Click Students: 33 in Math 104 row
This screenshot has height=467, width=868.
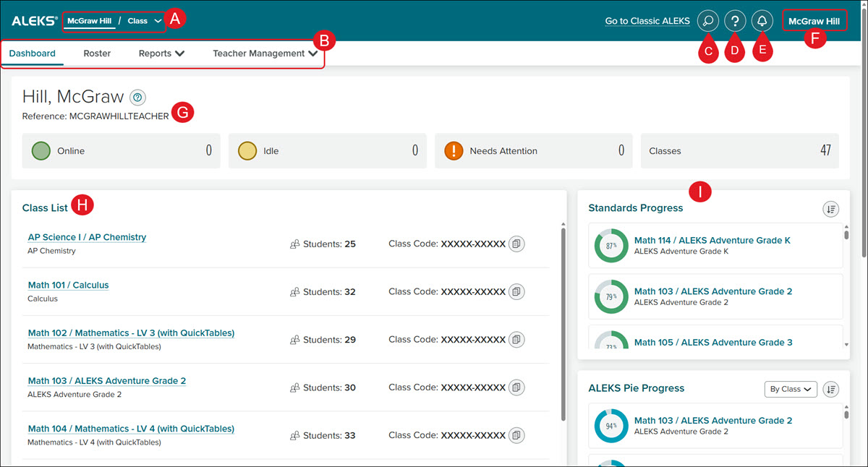click(x=329, y=435)
